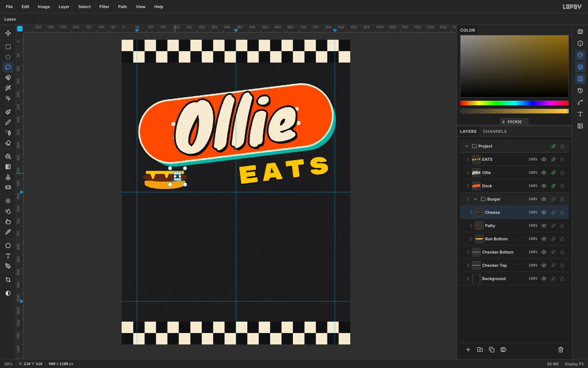The width and height of the screenshot is (588, 368).
Task: Select the Lasso tool
Action: tap(8, 67)
